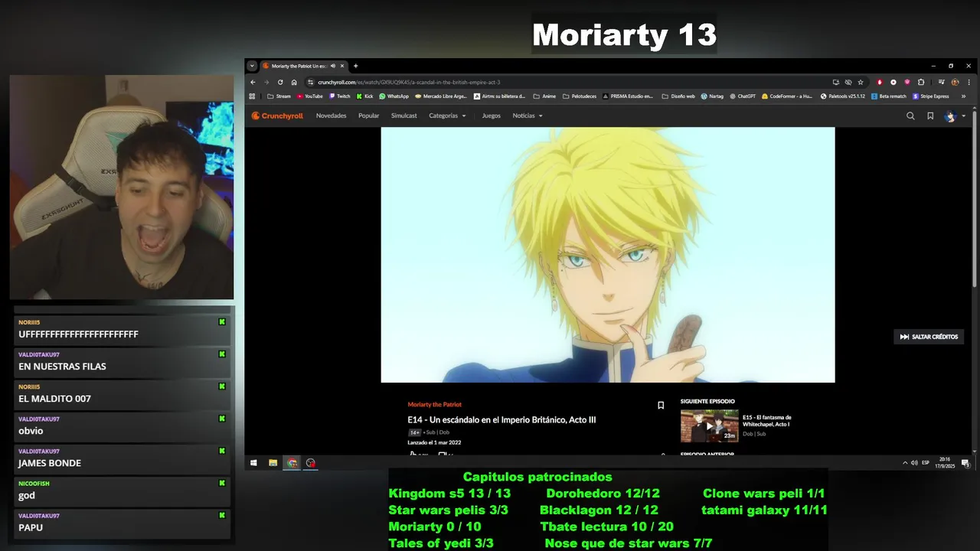Open the extensions puzzle piece menu

pos(921,82)
